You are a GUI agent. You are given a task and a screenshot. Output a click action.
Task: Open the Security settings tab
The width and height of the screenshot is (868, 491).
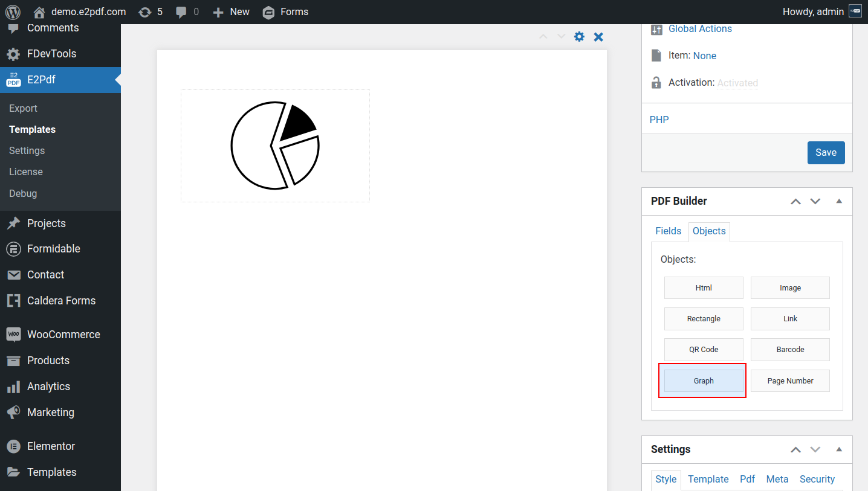pos(817,479)
